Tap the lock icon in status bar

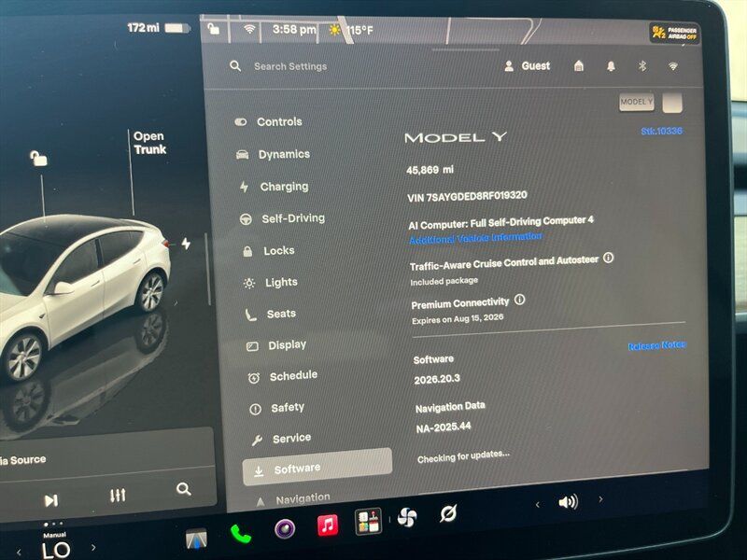(x=214, y=29)
